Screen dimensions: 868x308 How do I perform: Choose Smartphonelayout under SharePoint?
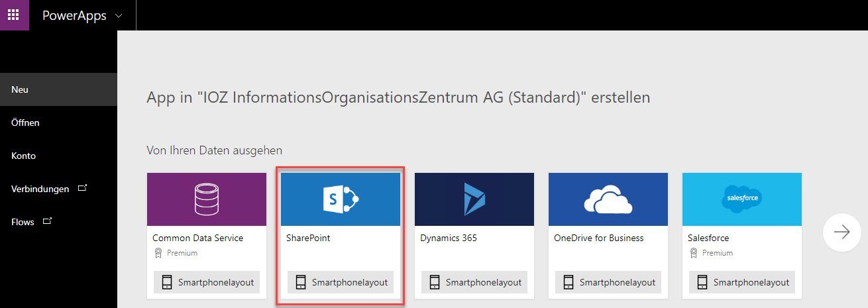point(341,282)
